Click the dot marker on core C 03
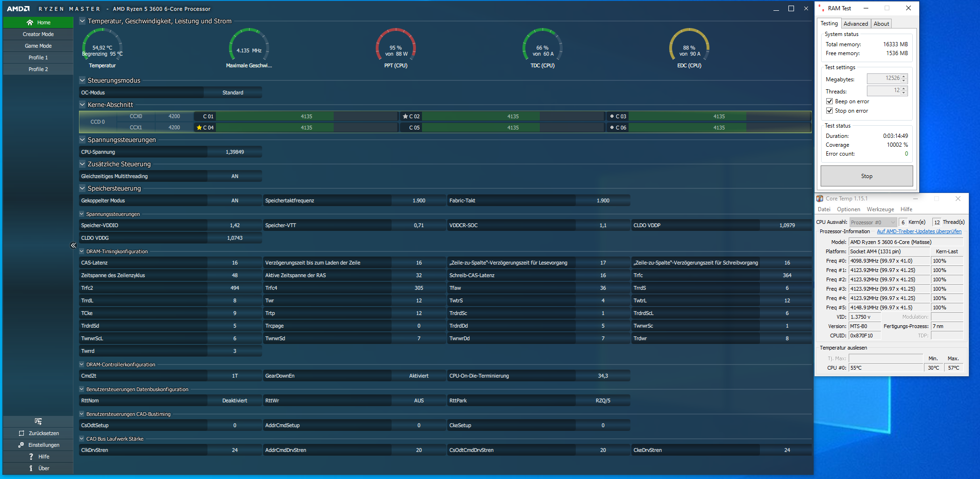980x479 pixels. (612, 116)
